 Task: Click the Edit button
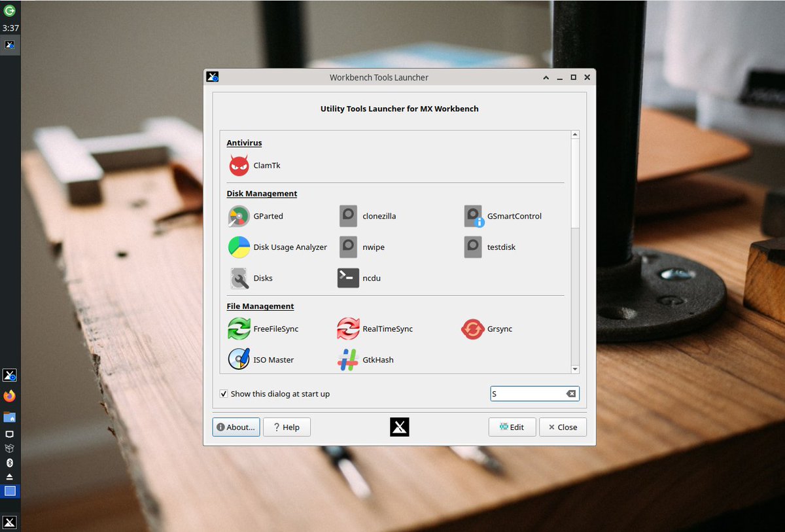tap(512, 427)
